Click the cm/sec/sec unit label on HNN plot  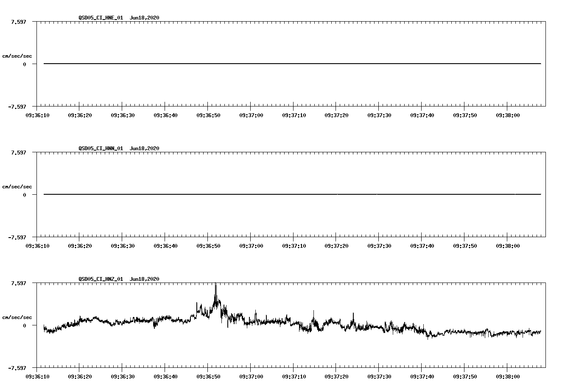[17, 187]
